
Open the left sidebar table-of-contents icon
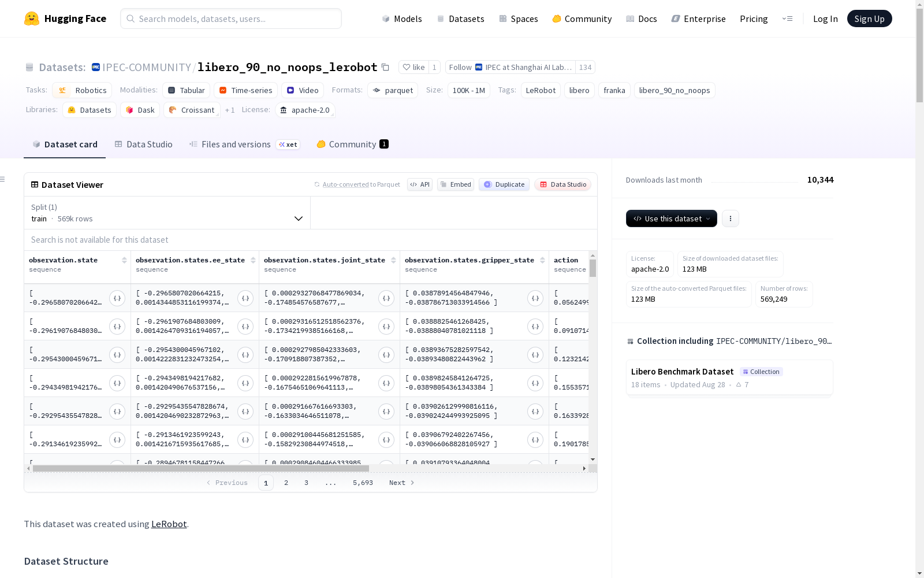[3, 179]
